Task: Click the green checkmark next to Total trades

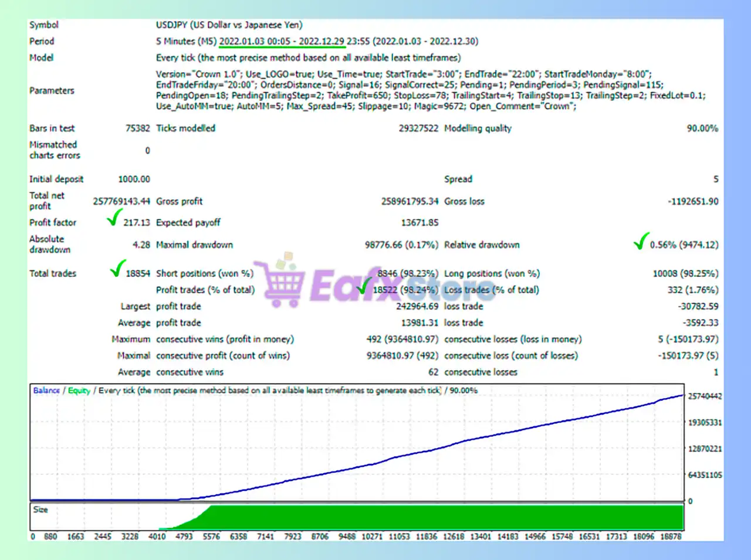Action: click(x=118, y=269)
